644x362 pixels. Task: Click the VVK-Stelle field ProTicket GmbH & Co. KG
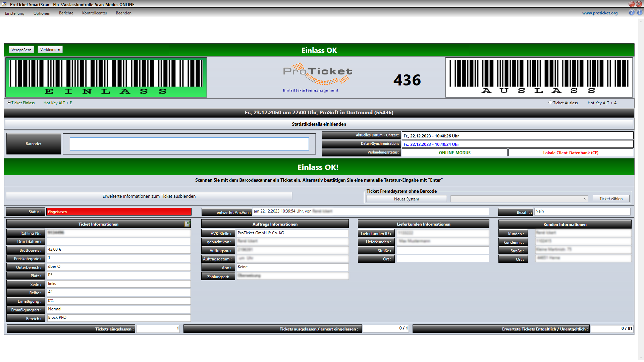[292, 233]
